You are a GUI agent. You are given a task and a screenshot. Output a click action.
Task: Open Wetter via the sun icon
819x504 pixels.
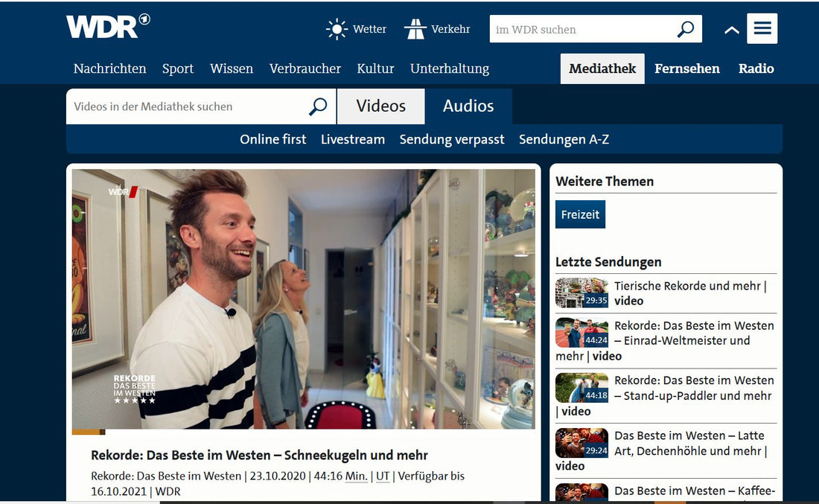tap(337, 29)
